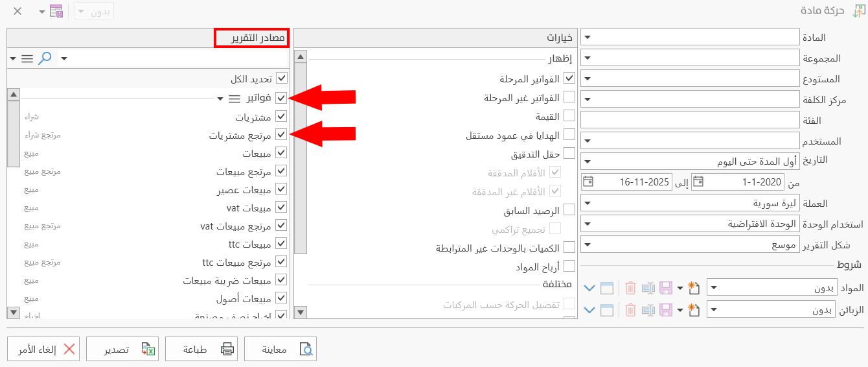Enable the الفواتير غير المرحلة option
868x367 pixels.
coord(569,97)
